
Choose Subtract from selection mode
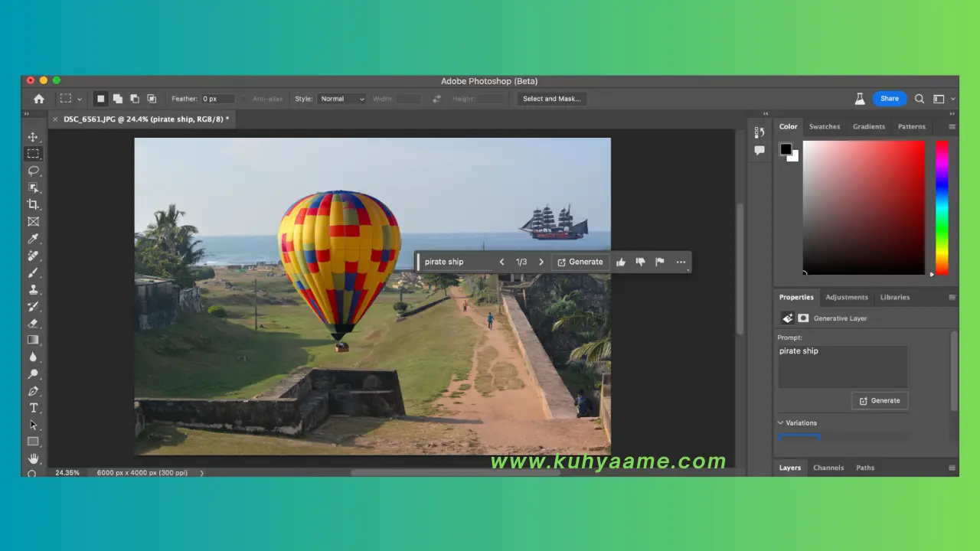(x=135, y=99)
